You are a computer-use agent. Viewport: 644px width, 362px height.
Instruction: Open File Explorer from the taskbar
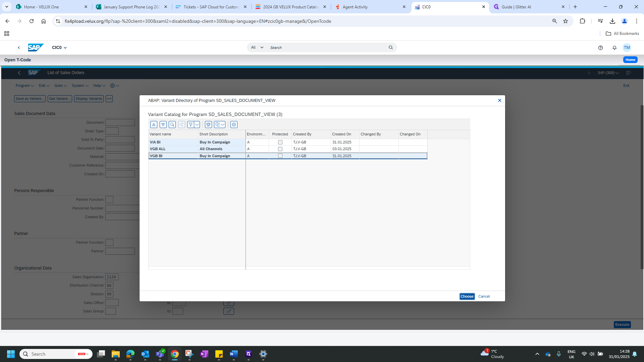pyautogui.click(x=116, y=354)
